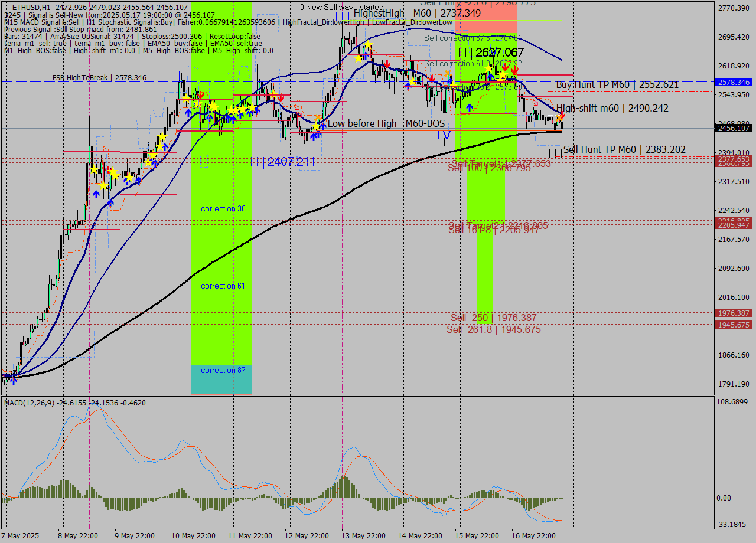Screen dimensions: 756x543
Task: Select the III wave label at 2407.211
Action: 282,161
